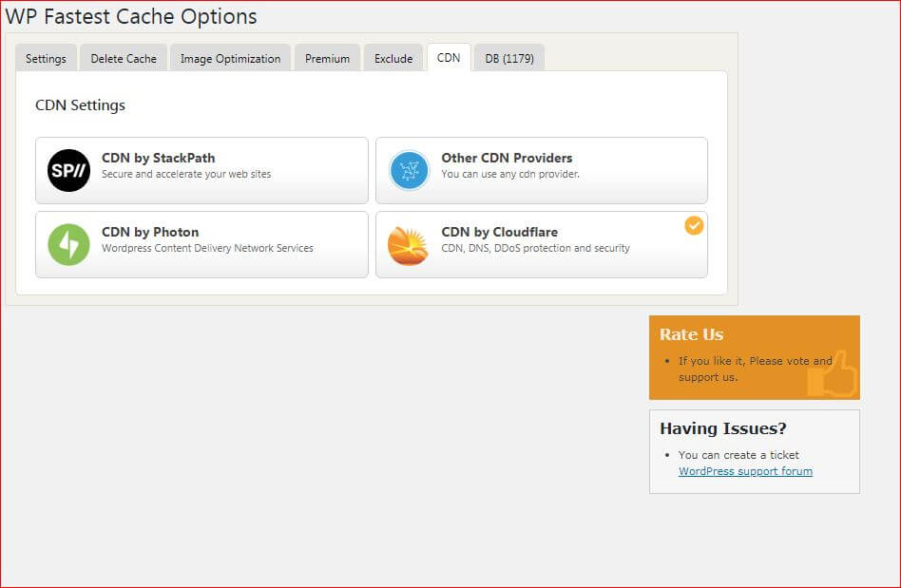The image size is (901, 588).
Task: Click 'Wordpress Content Delivery Network Services' text
Action: click(x=207, y=248)
